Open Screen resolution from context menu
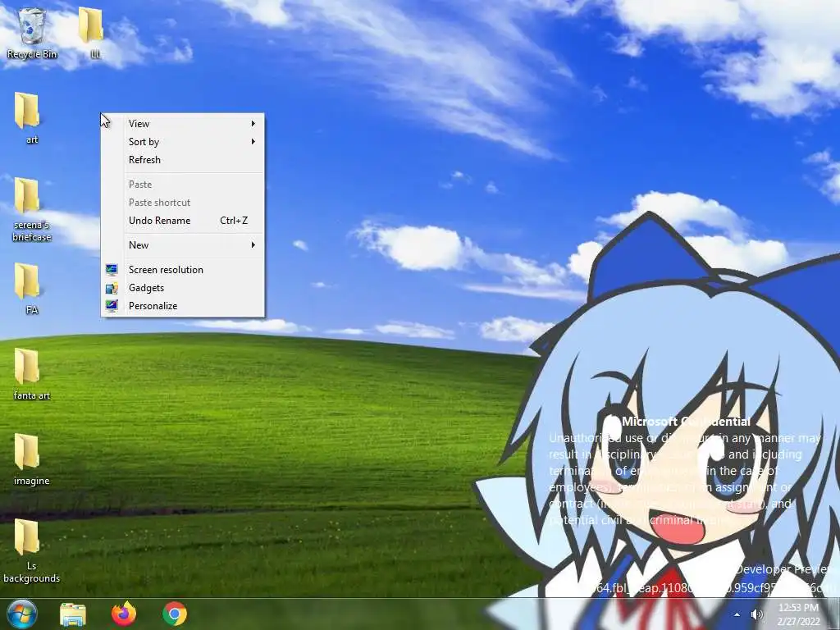 183,270
